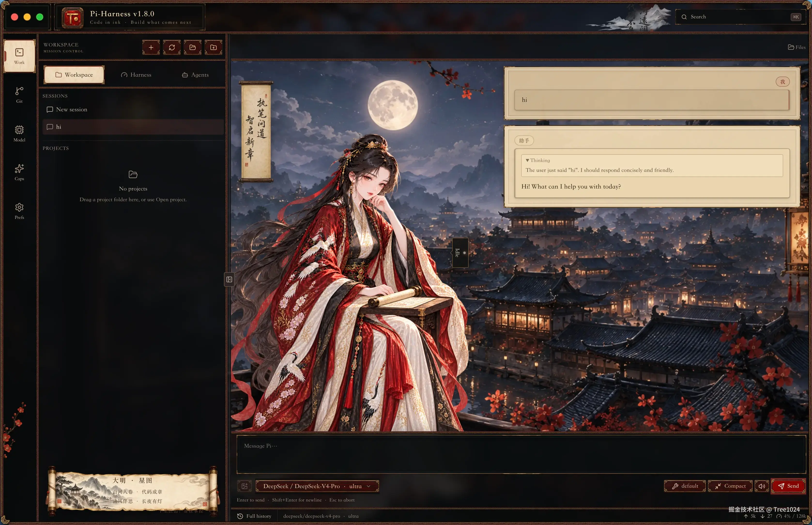812x525 pixels.
Task: Click the 我 user badge
Action: 782,82
